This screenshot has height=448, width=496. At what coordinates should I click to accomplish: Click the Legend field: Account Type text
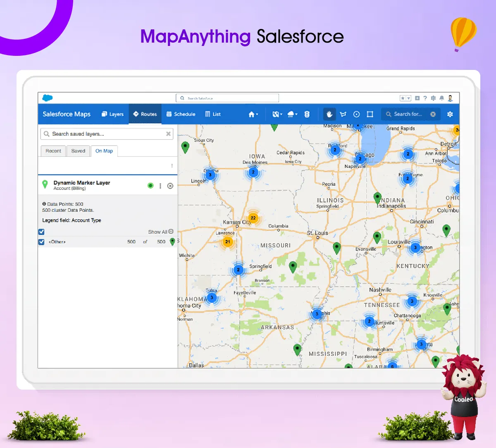tap(72, 220)
